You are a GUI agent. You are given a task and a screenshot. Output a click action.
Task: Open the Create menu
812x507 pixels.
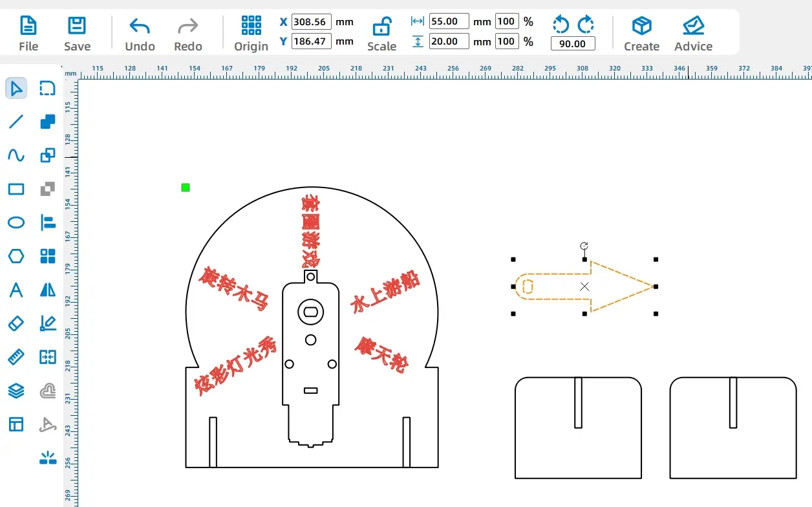641,34
